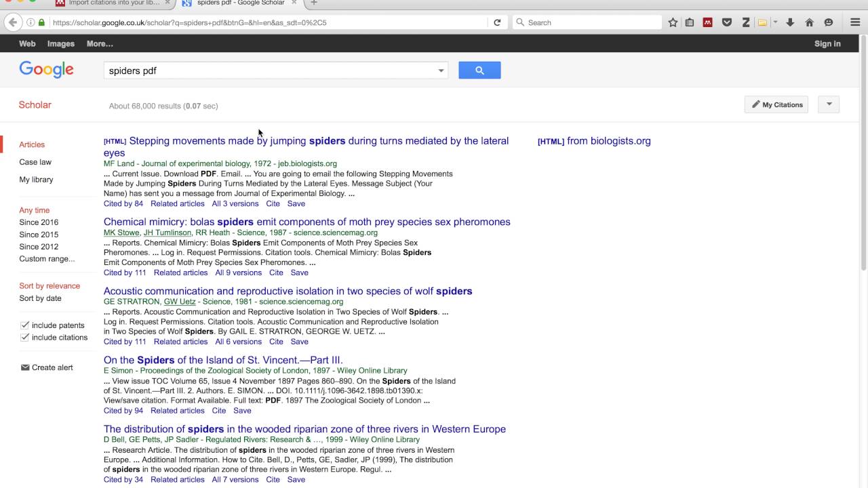Click the magnifier icon in browser search box
Viewport: 868px width, 488px height.
520,22
